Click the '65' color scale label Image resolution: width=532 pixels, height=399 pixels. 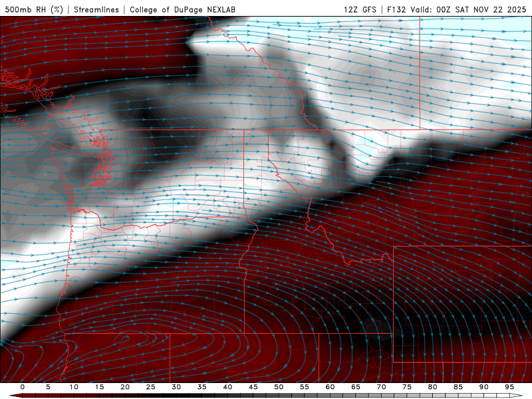click(356, 387)
